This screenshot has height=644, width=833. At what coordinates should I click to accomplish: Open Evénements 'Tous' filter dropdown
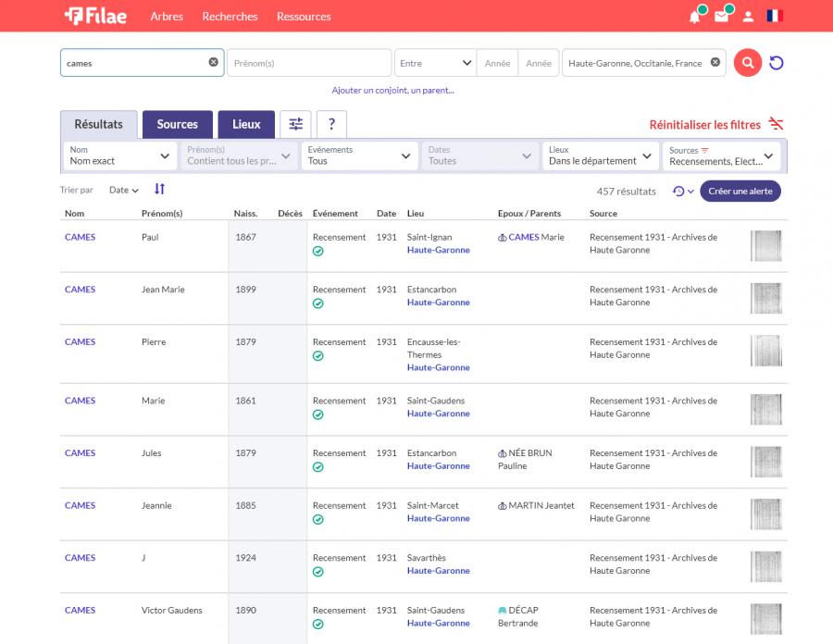[x=359, y=155]
